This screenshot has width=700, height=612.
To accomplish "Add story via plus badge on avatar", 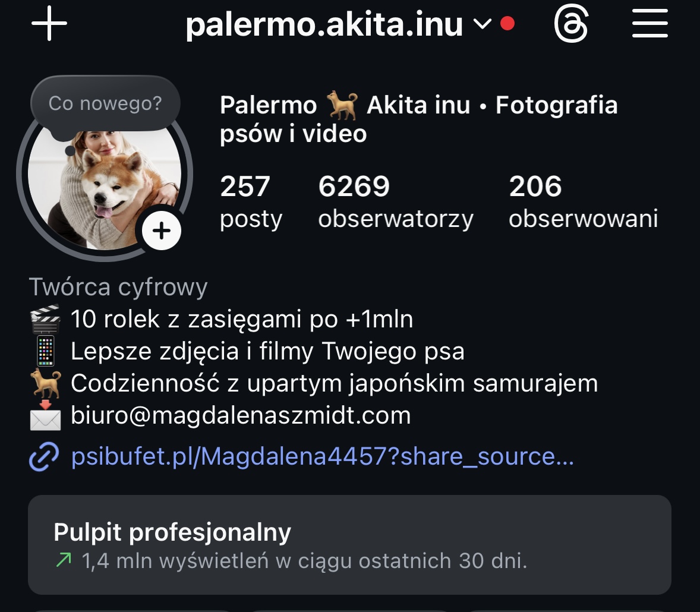I will (x=162, y=231).
